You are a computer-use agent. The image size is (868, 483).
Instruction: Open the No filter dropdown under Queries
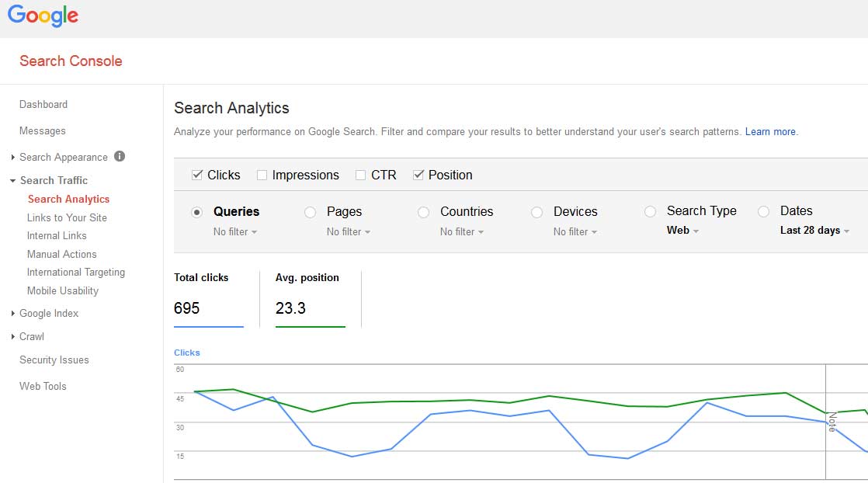(x=234, y=231)
